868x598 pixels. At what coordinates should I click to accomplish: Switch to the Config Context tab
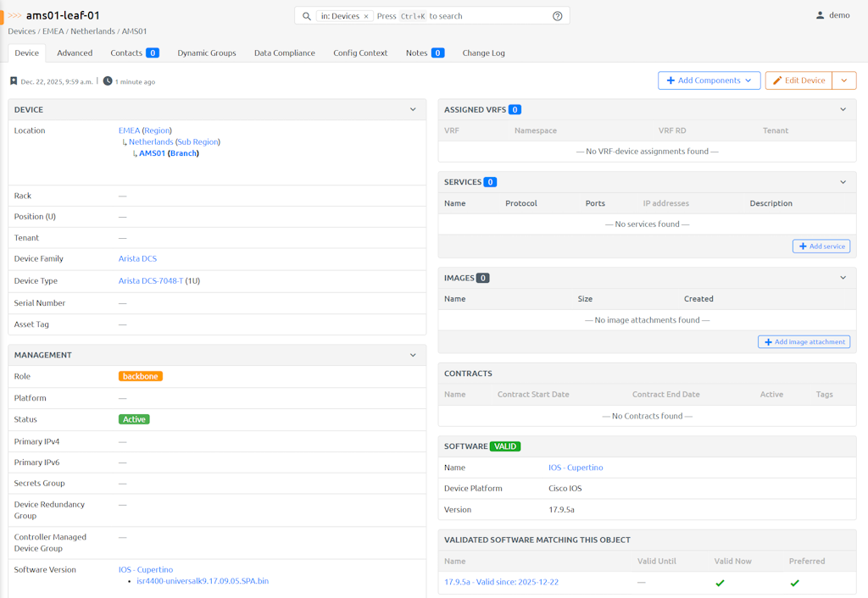[360, 53]
